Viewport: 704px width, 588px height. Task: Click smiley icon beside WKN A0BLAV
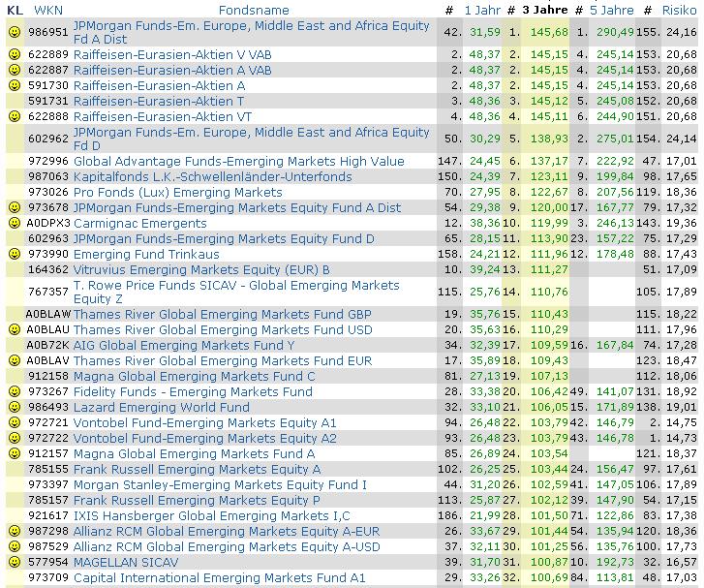click(x=15, y=360)
